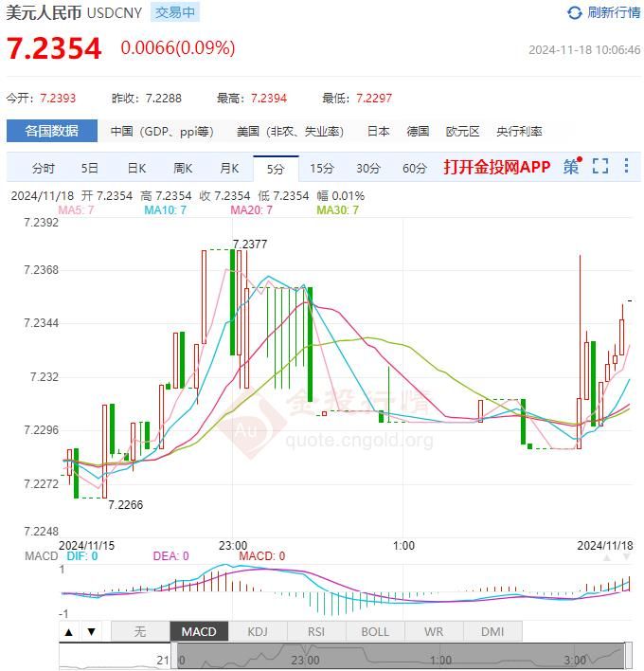Open 央行利率 link
This screenshot has height=671, width=644.
519,132
